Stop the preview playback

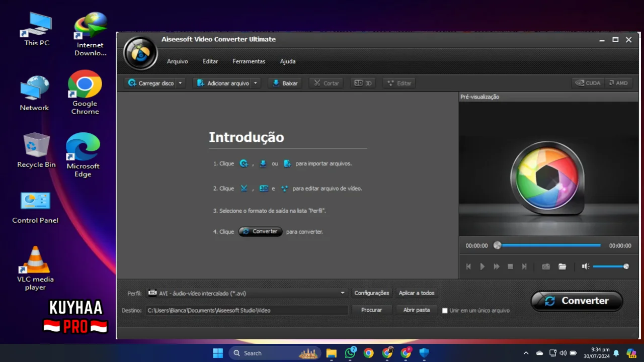pyautogui.click(x=510, y=266)
